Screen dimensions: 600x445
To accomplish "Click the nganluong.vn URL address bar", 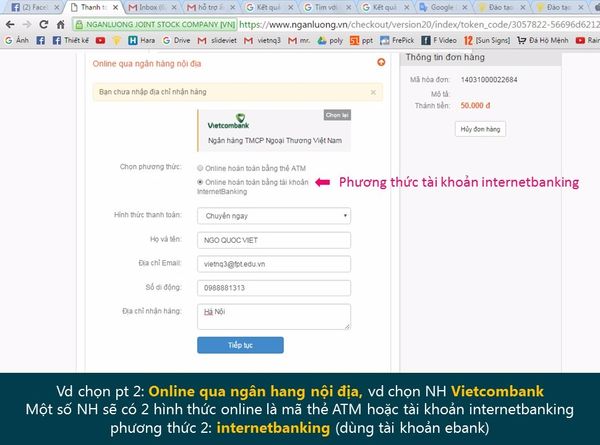I will tap(419, 25).
